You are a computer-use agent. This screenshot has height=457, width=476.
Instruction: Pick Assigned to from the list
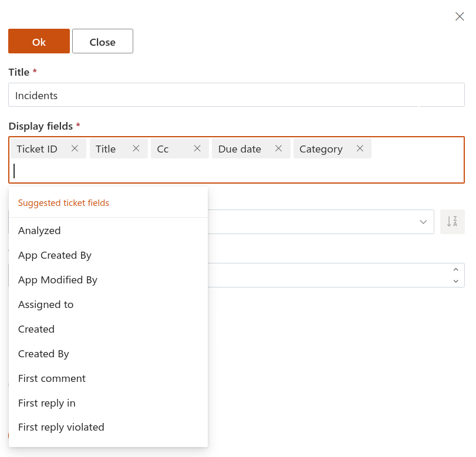108,304
